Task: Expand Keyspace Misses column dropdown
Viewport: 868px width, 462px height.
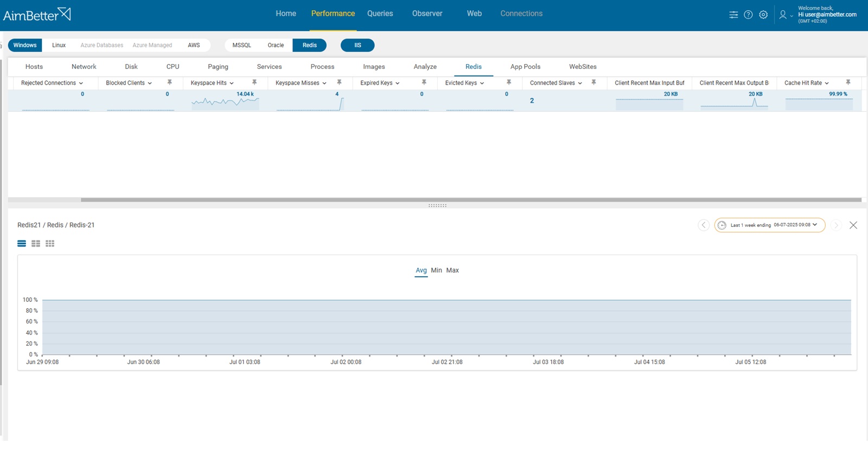Action: (x=324, y=83)
